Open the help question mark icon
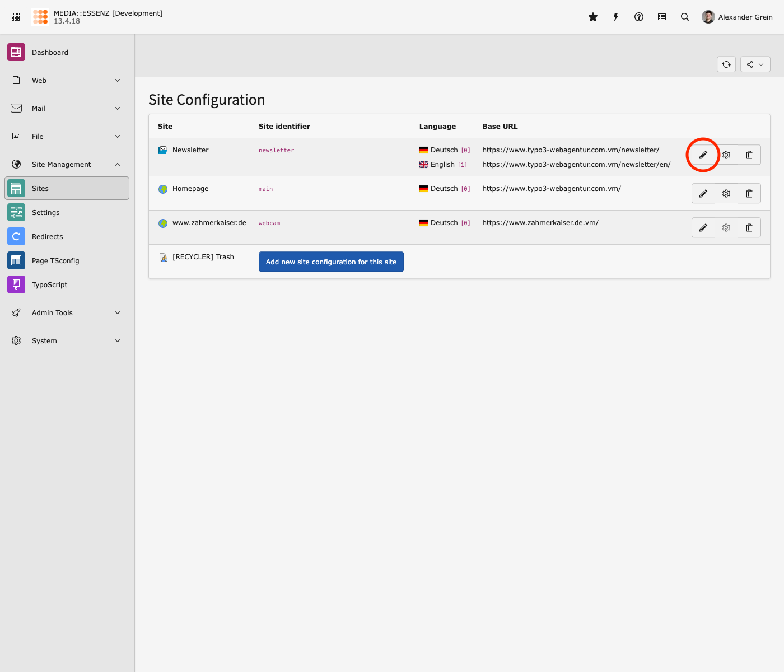The image size is (784, 672). click(x=639, y=17)
